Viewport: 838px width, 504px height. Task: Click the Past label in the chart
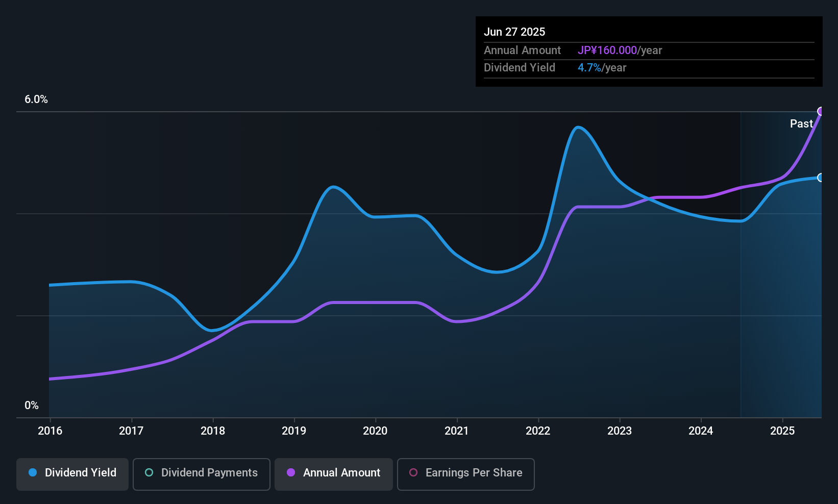click(801, 123)
